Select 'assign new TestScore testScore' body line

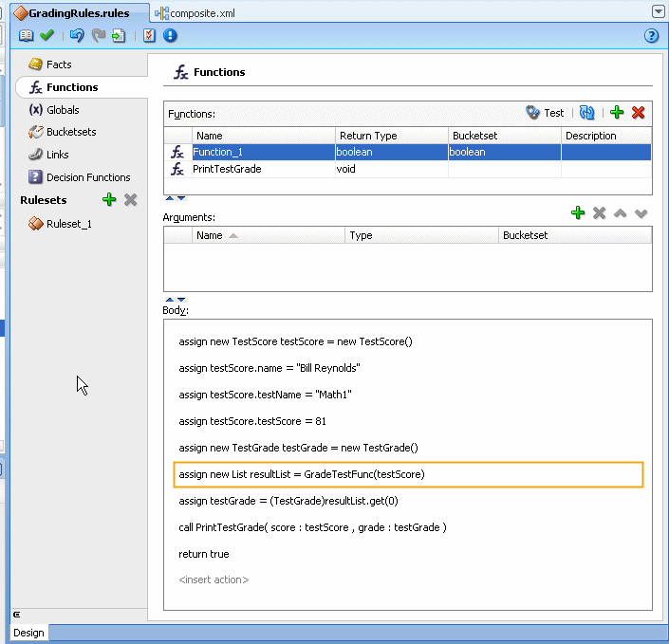pyautogui.click(x=295, y=341)
